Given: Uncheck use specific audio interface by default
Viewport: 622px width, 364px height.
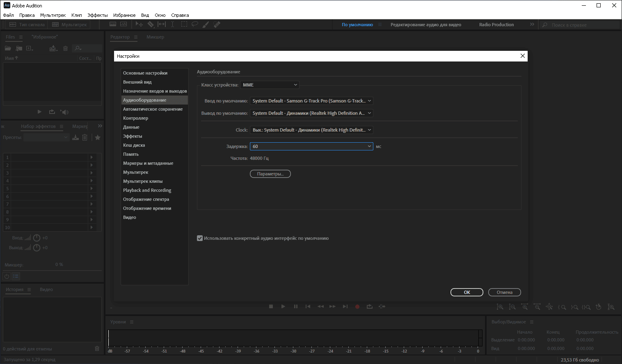Looking at the screenshot, I should [x=200, y=238].
